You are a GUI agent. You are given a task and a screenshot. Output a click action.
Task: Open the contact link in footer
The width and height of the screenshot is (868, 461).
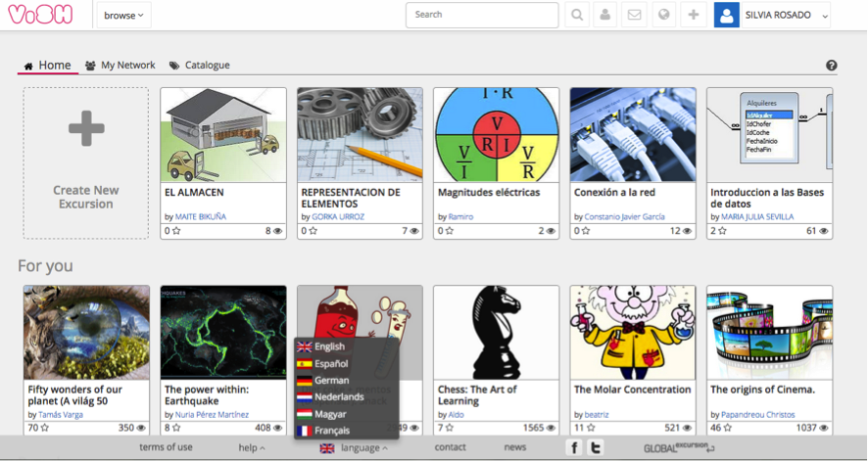(450, 447)
